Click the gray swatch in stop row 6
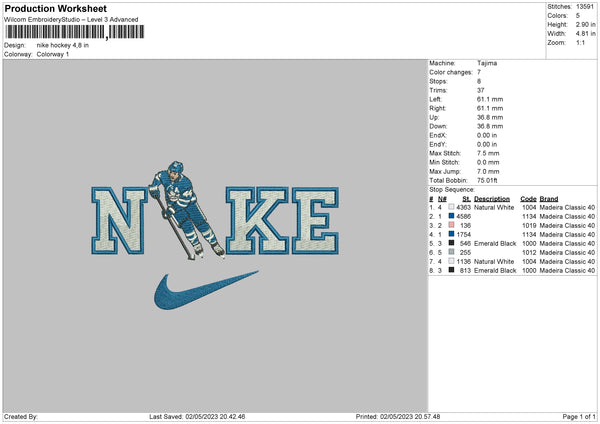Screen dimensions: 600x424 coord(452,252)
